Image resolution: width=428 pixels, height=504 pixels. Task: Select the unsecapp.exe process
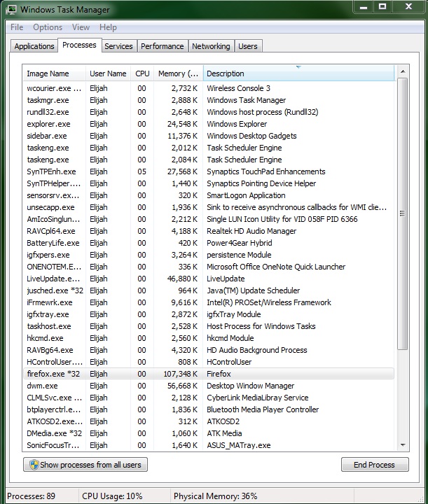point(208,207)
